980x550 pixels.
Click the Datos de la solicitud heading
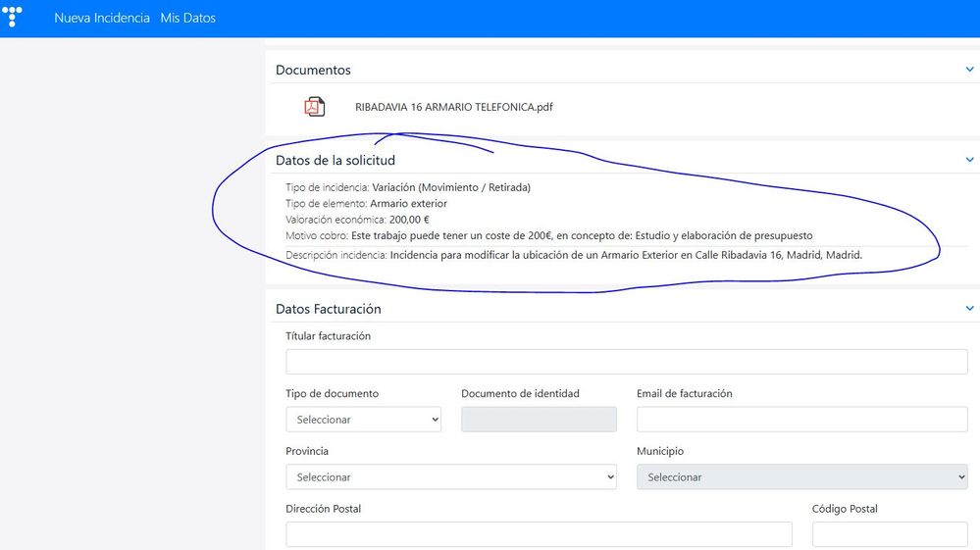pyautogui.click(x=335, y=160)
